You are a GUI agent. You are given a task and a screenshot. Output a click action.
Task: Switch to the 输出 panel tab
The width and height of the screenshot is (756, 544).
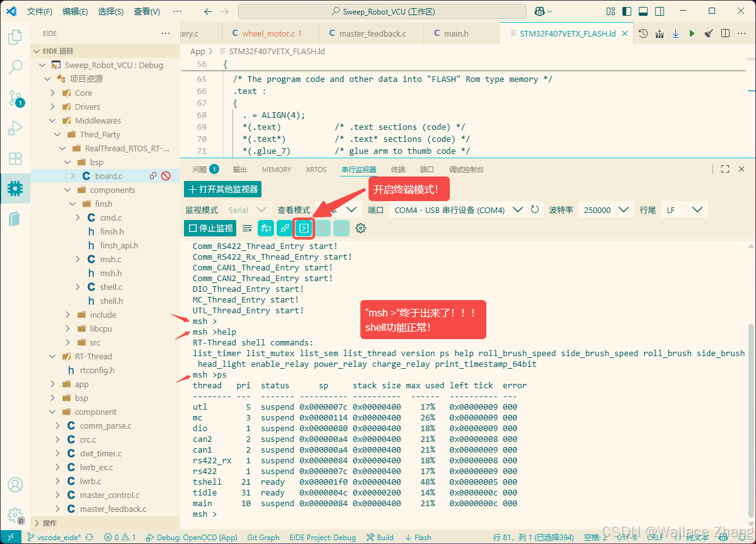[x=240, y=169]
